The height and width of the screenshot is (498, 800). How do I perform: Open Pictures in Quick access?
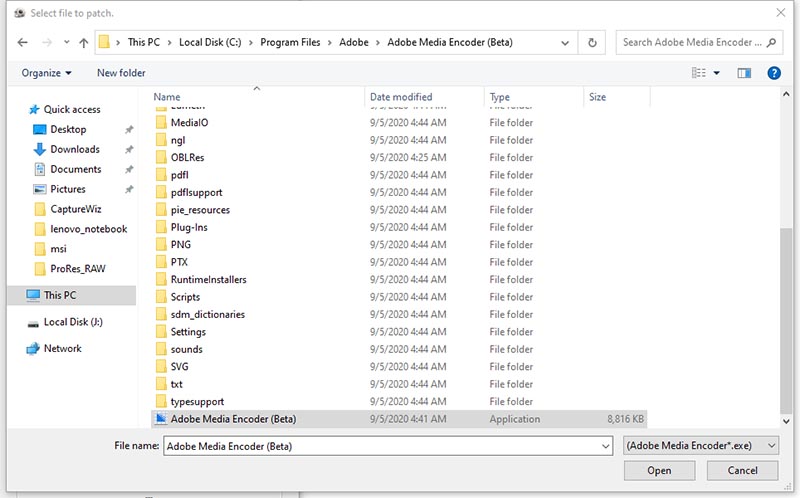pos(59,189)
